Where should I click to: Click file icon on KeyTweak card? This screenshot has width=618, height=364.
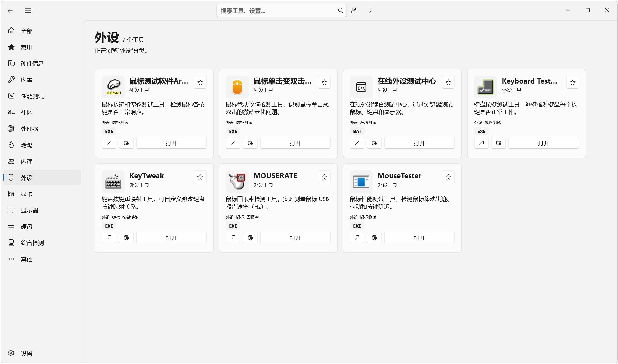(x=126, y=238)
